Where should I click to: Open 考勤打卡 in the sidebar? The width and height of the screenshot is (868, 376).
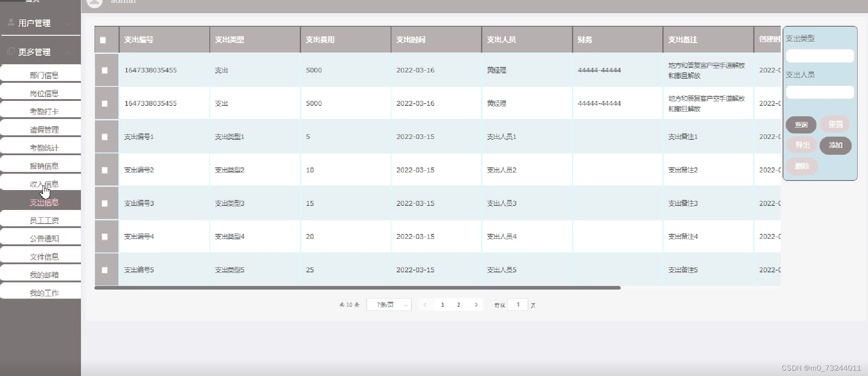pos(41,110)
